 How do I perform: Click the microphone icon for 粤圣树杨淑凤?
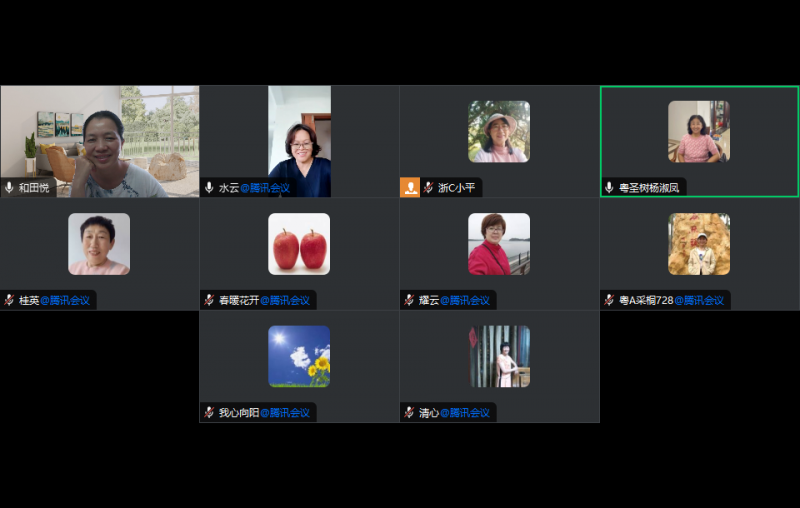click(x=609, y=188)
